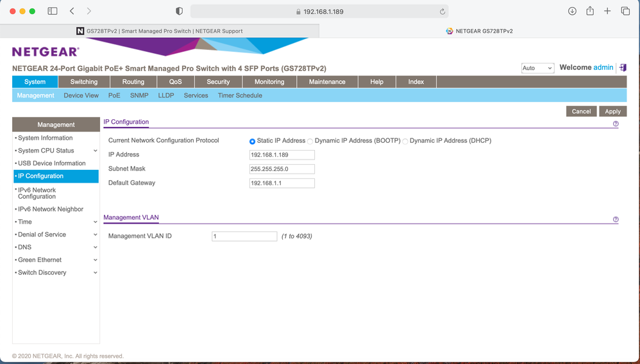Open the privacy shield icon

(179, 11)
